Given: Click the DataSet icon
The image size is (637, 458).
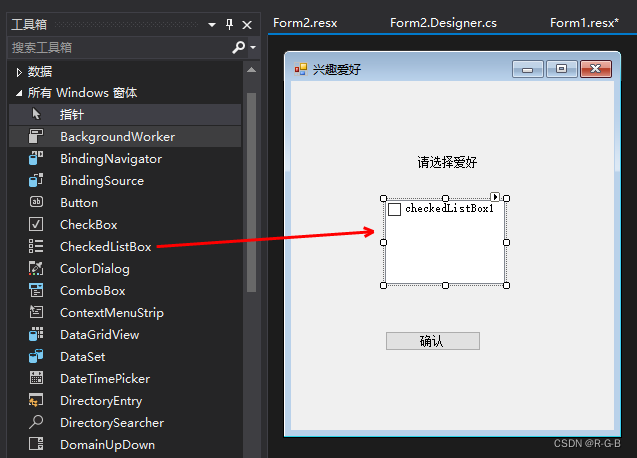Looking at the screenshot, I should [36, 356].
